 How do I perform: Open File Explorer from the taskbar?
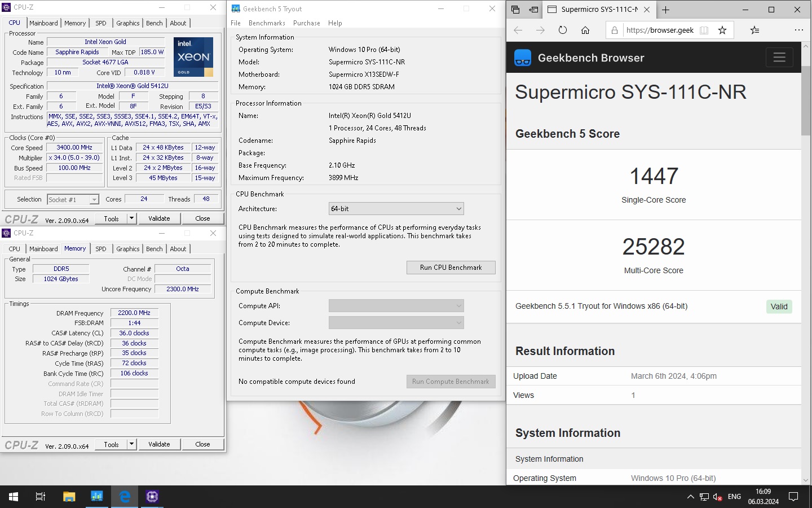pyautogui.click(x=69, y=497)
